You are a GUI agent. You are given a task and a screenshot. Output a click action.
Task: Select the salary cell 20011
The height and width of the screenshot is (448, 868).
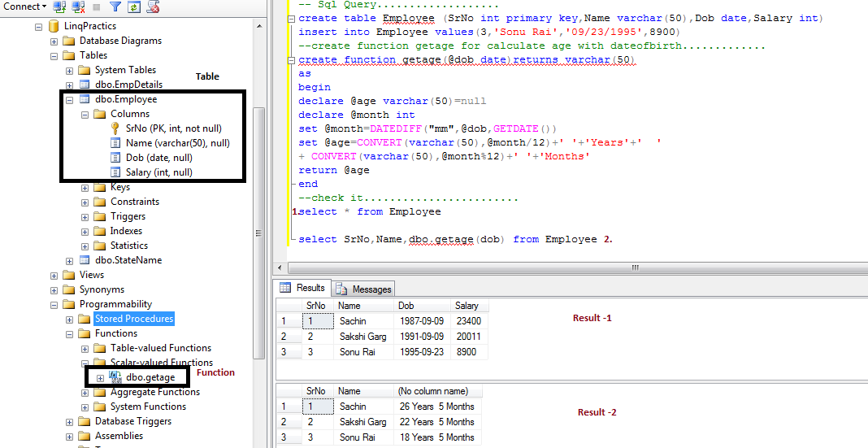(470, 337)
